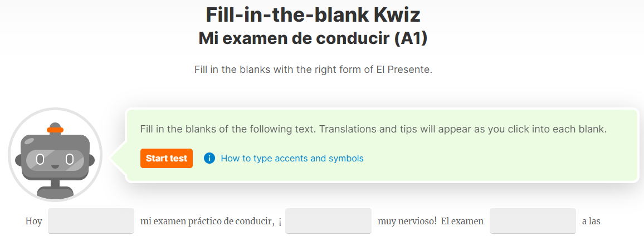Click the grey robot mascot avatar
Image resolution: width=644 pixels, height=236 pixels.
[x=55, y=155]
